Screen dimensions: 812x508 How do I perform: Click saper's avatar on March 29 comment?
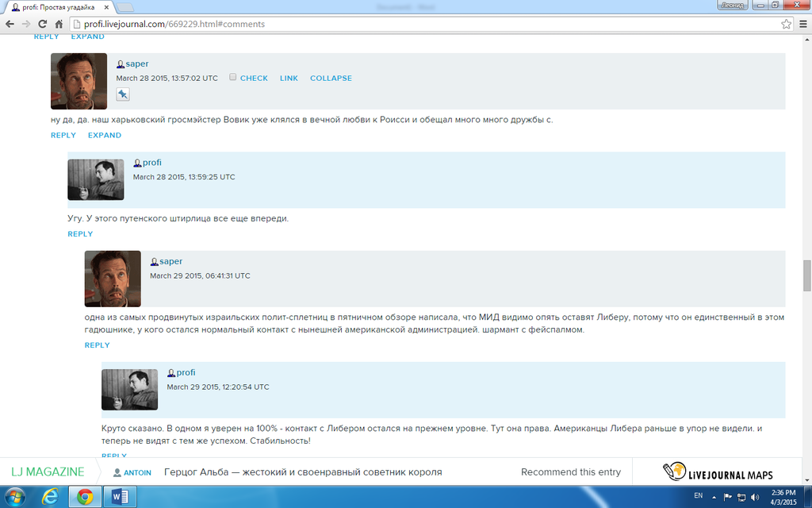[113, 279]
